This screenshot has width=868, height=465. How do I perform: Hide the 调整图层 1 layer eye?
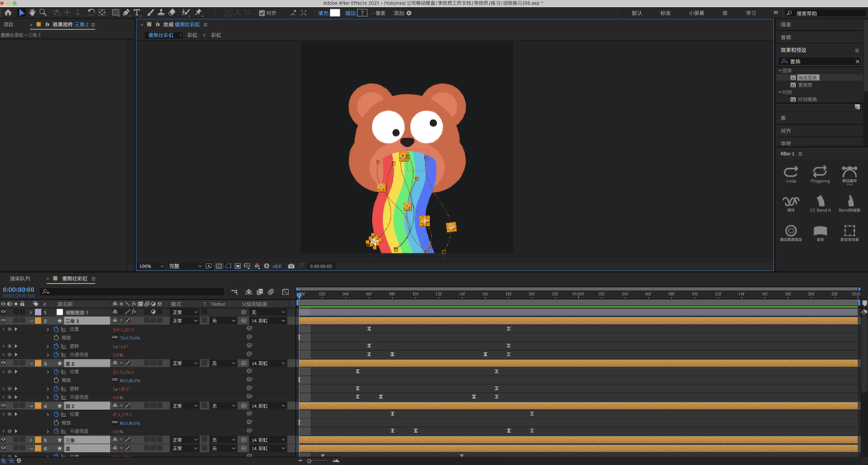coord(3,312)
